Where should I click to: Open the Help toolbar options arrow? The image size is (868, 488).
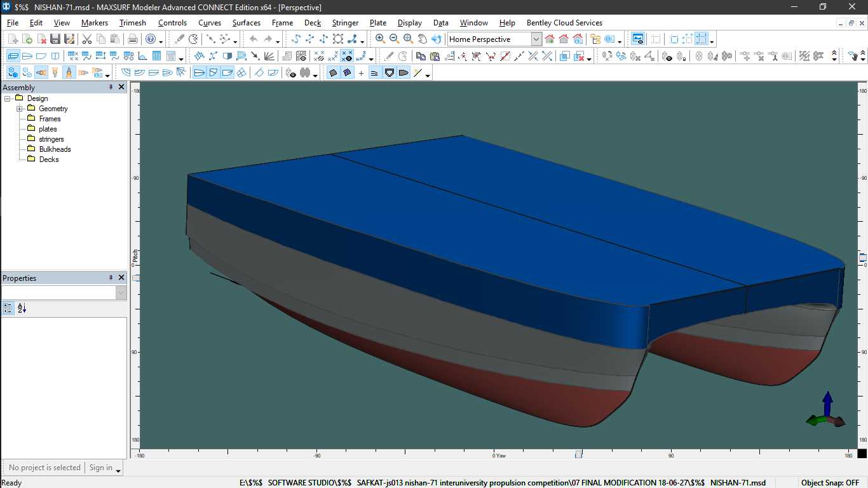click(161, 41)
